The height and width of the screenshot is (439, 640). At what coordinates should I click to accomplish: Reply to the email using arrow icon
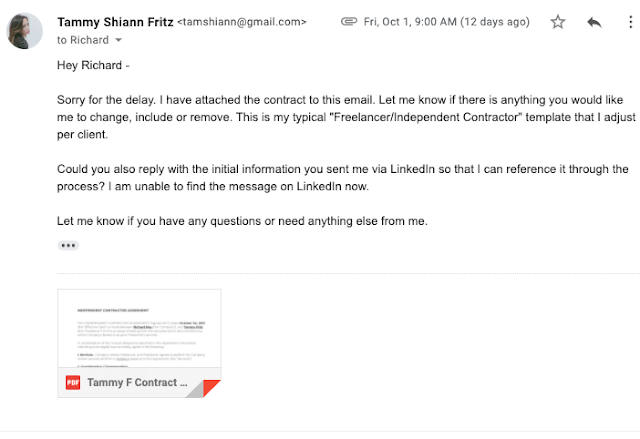point(594,22)
